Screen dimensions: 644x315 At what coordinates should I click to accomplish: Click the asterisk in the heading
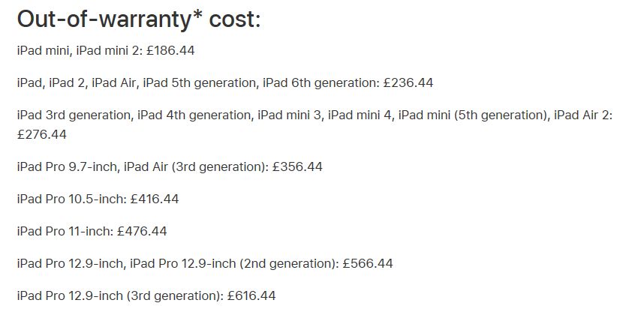pyautogui.click(x=197, y=16)
